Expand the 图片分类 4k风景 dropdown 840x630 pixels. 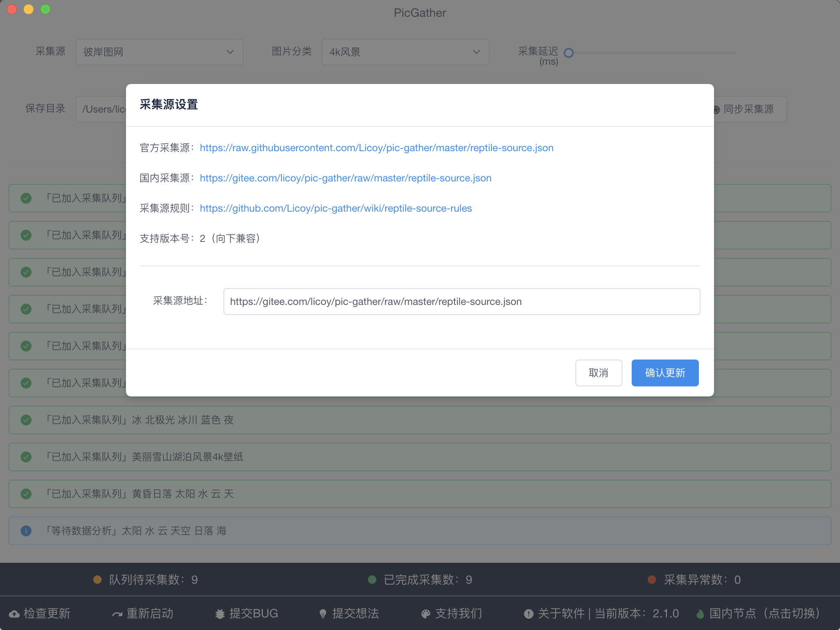click(x=405, y=52)
